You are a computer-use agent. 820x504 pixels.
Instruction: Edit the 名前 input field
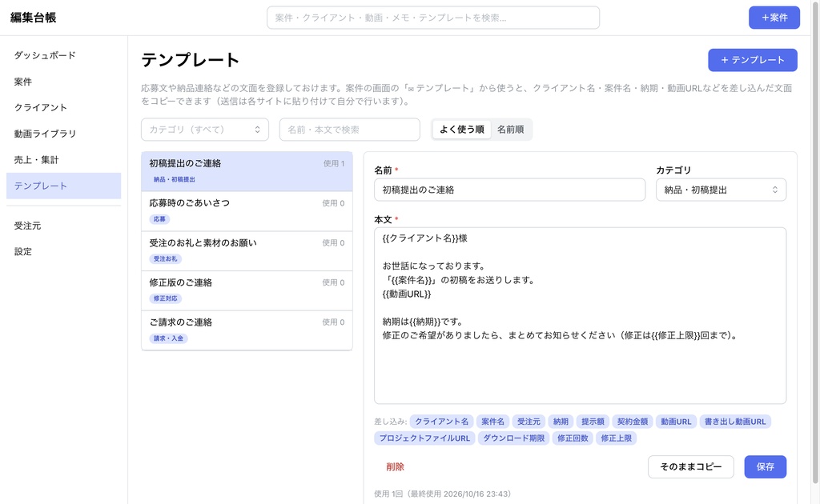click(x=509, y=190)
